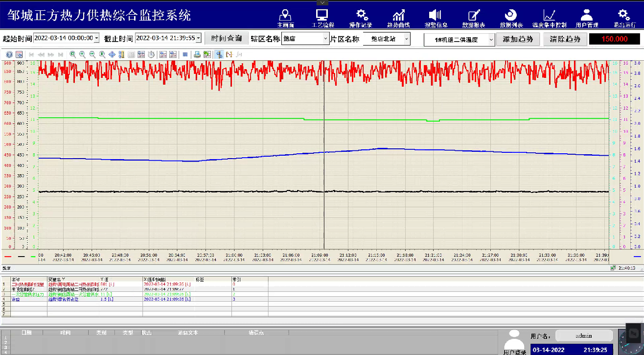The width and height of the screenshot is (644, 355).
Task: Click the 添加趋势 add trend button
Action: point(518,40)
